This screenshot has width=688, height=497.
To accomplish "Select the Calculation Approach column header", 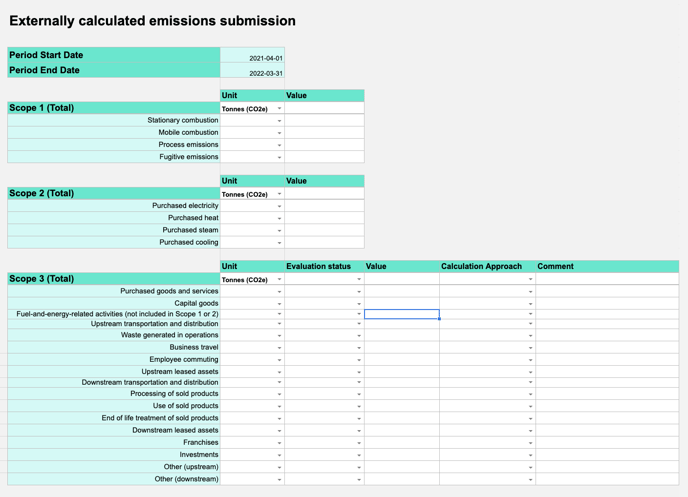I will coord(487,266).
